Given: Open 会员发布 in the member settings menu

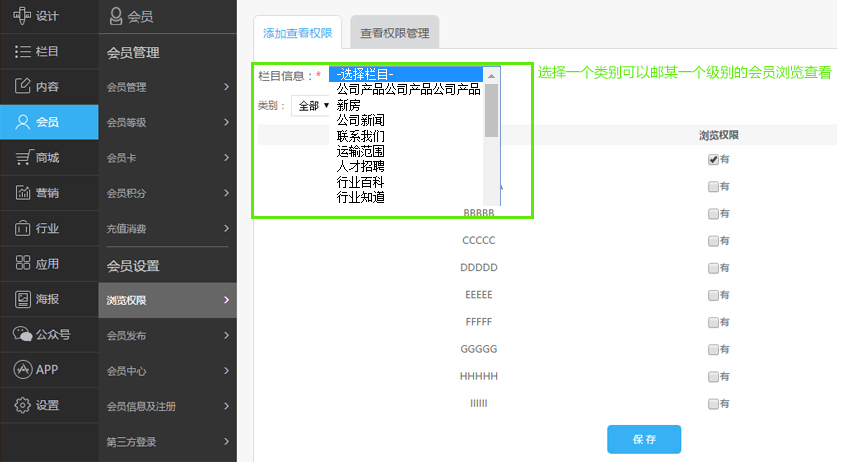Looking at the screenshot, I should click(x=169, y=336).
